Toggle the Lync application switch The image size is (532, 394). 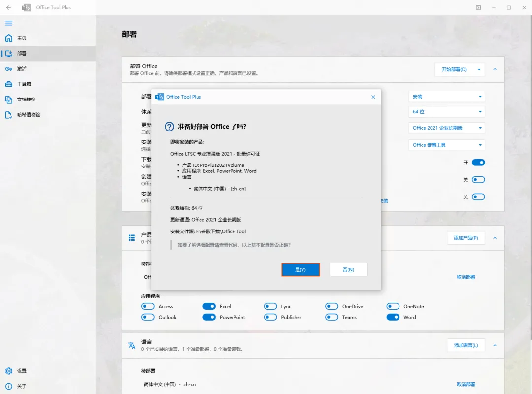[x=270, y=306]
